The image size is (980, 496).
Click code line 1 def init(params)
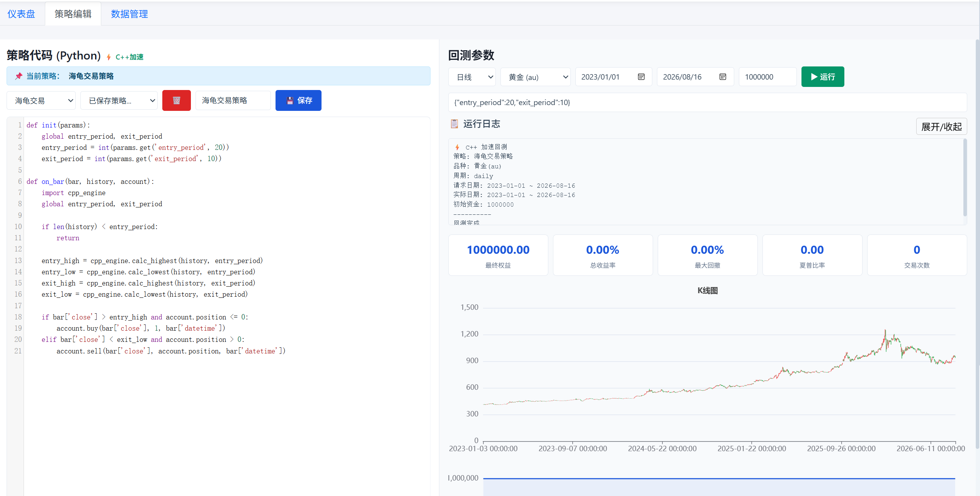tap(58, 125)
